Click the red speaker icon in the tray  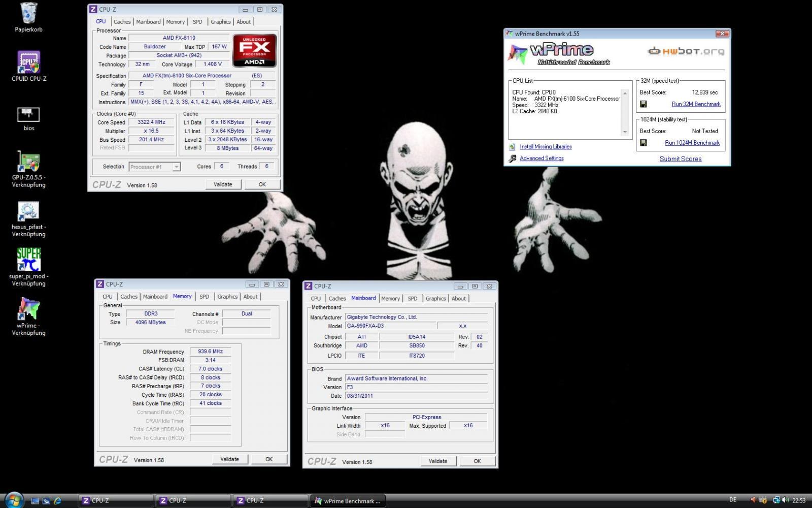(x=753, y=500)
